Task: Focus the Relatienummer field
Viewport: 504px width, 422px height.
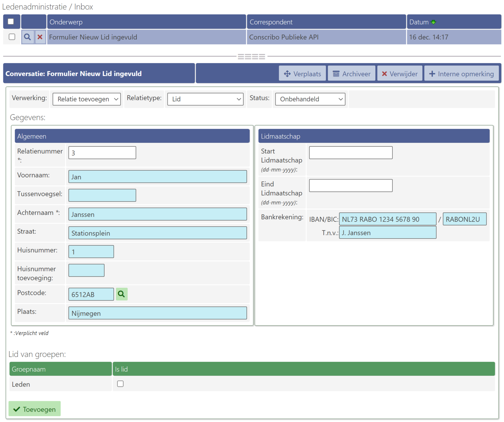Action: coord(102,153)
